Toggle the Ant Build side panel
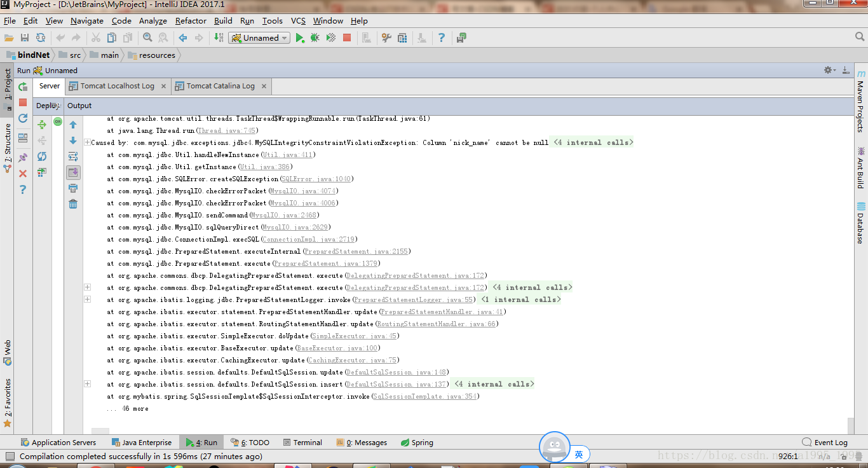The image size is (868, 468). [861, 167]
